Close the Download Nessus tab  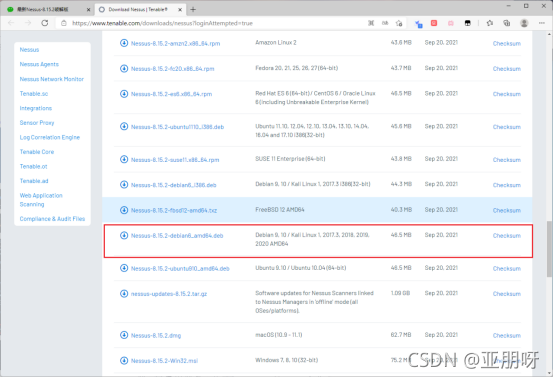[x=180, y=10]
